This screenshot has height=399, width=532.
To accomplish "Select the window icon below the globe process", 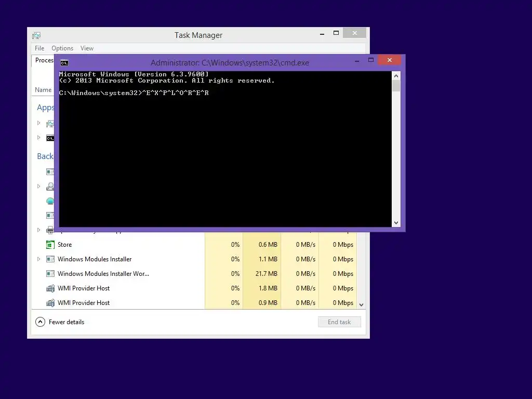I will click(50, 216).
